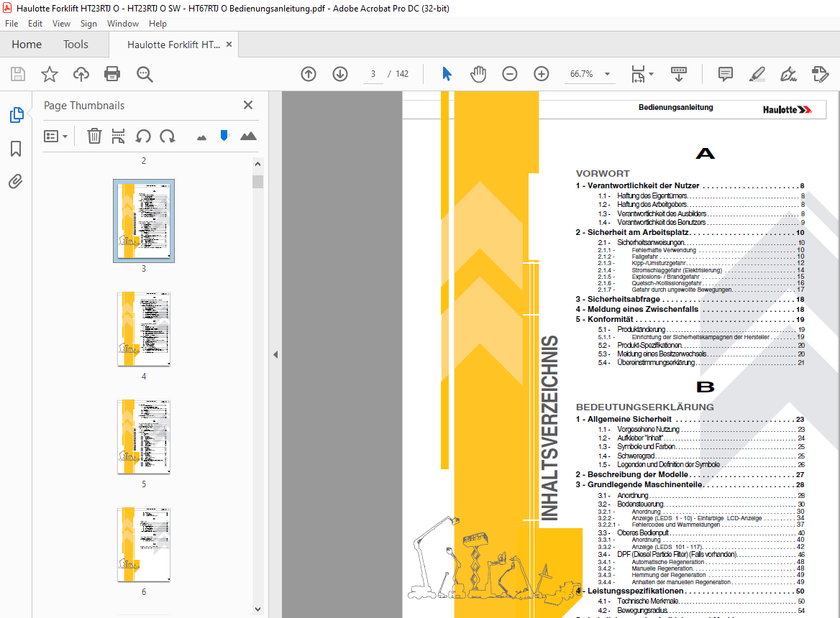Click the upload to cloud icon
The width and height of the screenshot is (840, 618).
pos(81,74)
